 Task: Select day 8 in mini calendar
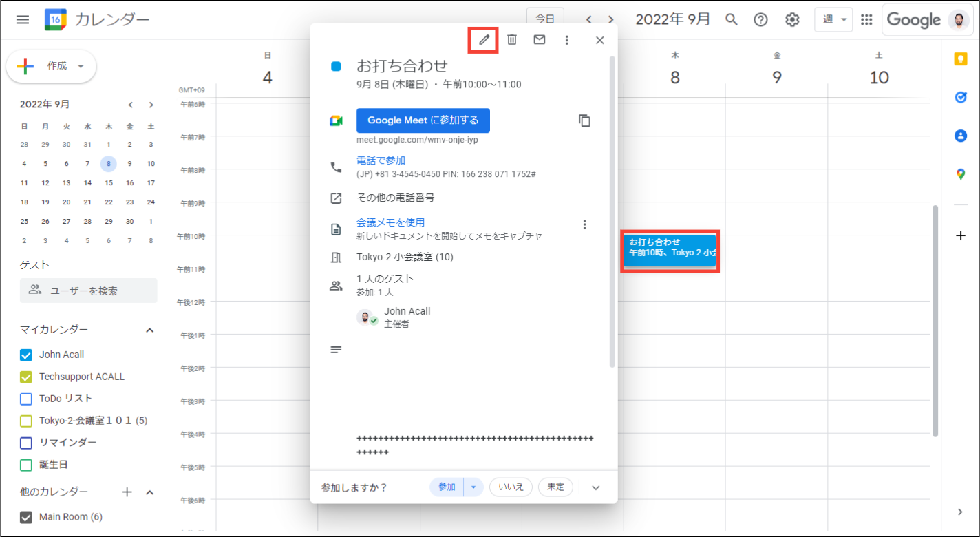tap(108, 164)
